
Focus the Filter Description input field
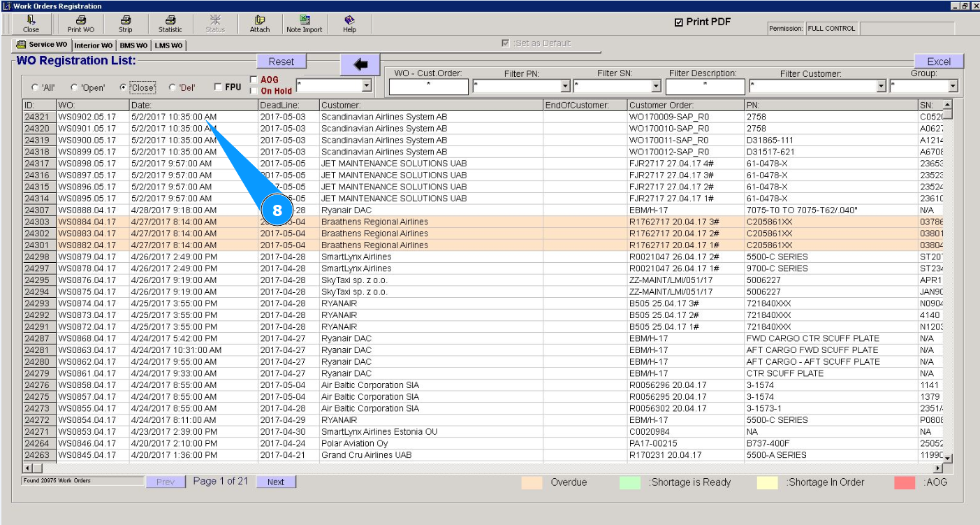[705, 87]
